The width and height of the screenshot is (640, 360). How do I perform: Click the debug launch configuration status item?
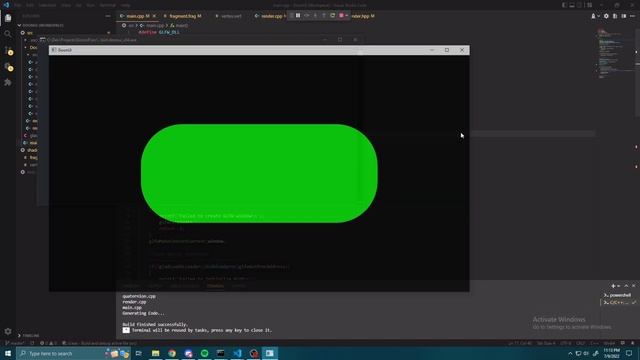click(99, 343)
